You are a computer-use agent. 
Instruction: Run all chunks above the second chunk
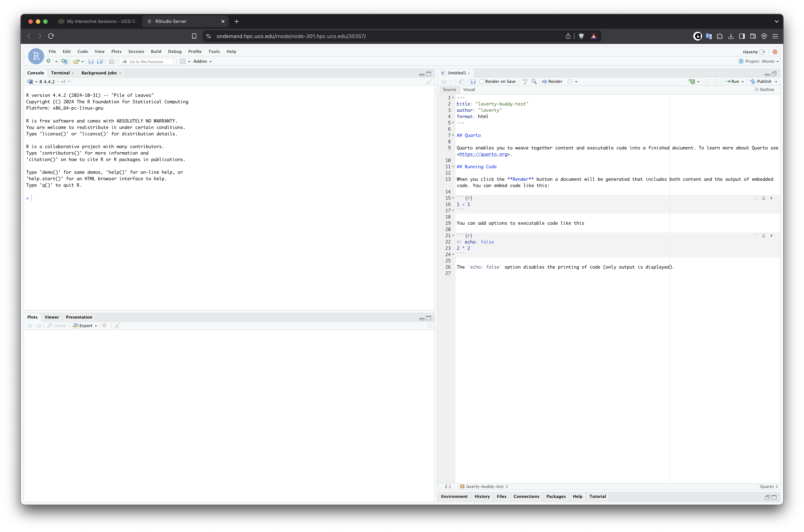point(764,236)
